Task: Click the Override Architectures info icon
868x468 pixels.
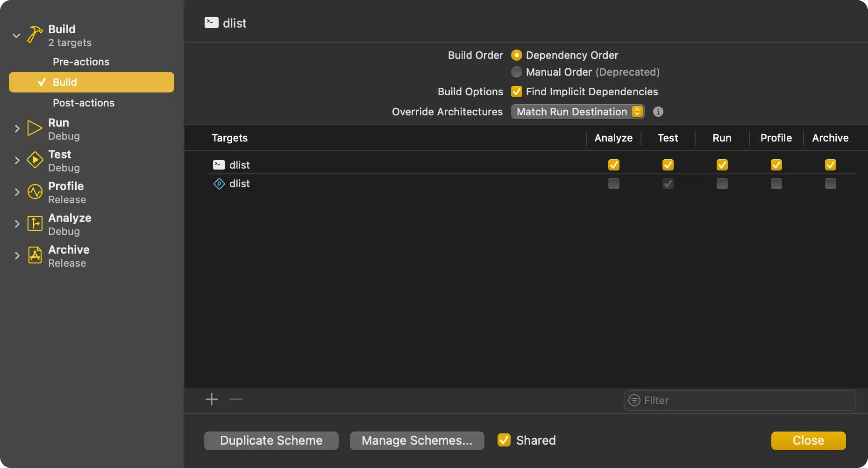Action: (x=657, y=112)
